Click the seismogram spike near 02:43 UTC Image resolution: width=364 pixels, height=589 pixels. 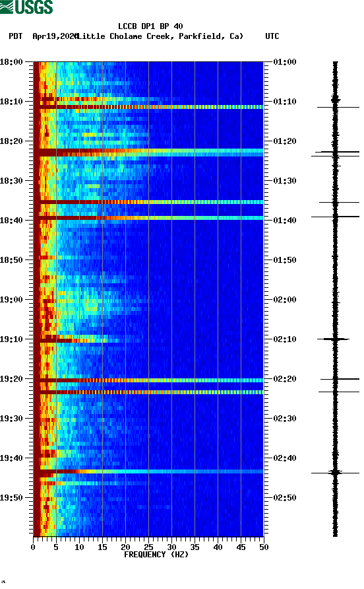point(335,473)
